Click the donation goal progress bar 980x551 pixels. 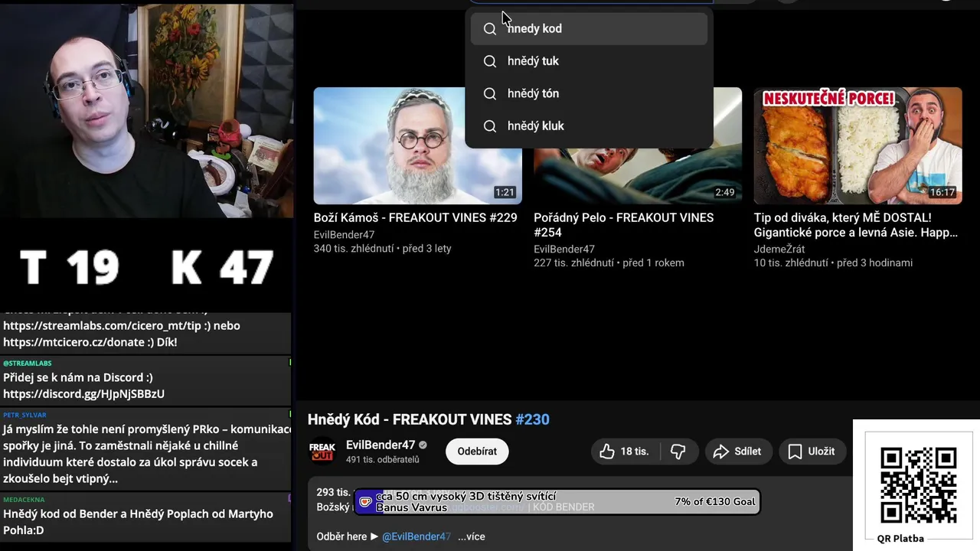pos(557,502)
